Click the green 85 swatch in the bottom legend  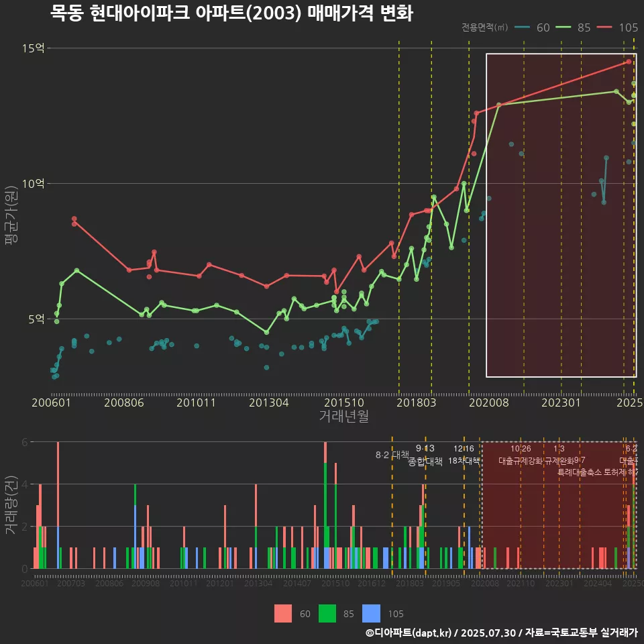pyautogui.click(x=327, y=614)
